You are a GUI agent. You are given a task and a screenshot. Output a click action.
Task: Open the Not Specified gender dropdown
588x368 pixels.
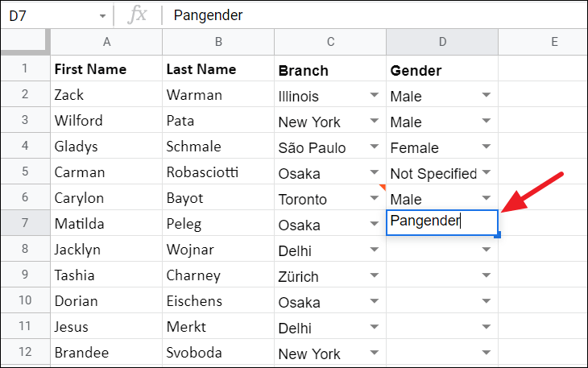[x=486, y=173]
